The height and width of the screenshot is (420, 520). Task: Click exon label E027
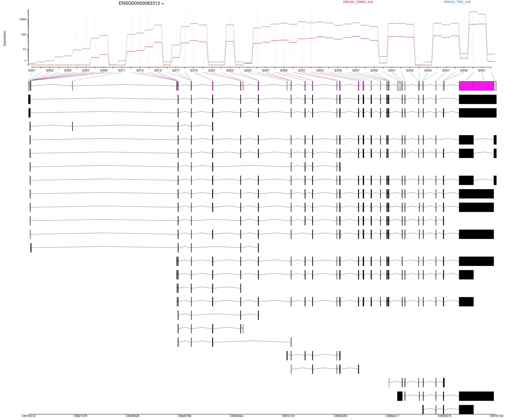(x=266, y=71)
